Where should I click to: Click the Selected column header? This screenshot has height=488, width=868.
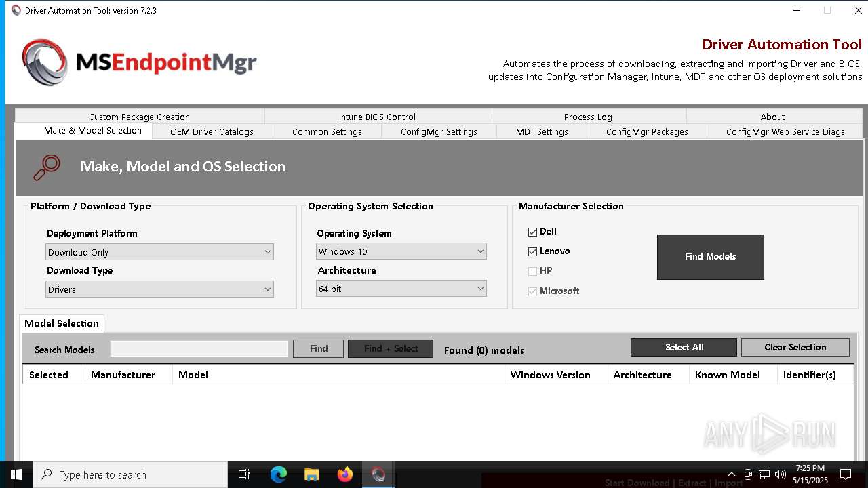[54, 375]
